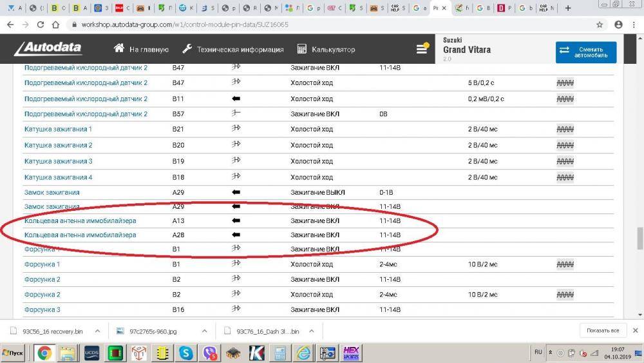Open Skype from the taskbar
The image size is (644, 363).
pos(186,353)
